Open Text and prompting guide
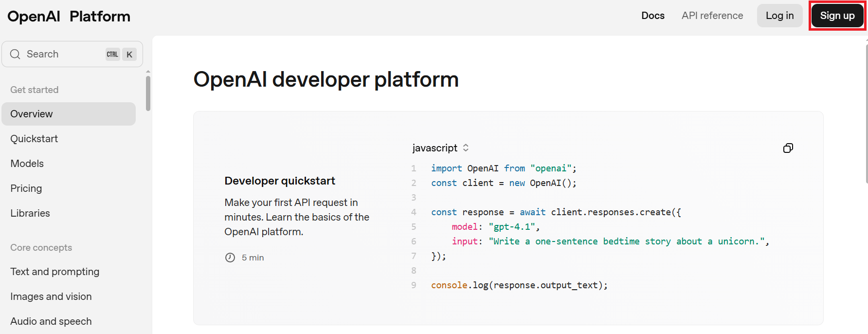This screenshot has width=868, height=334. pyautogui.click(x=55, y=272)
